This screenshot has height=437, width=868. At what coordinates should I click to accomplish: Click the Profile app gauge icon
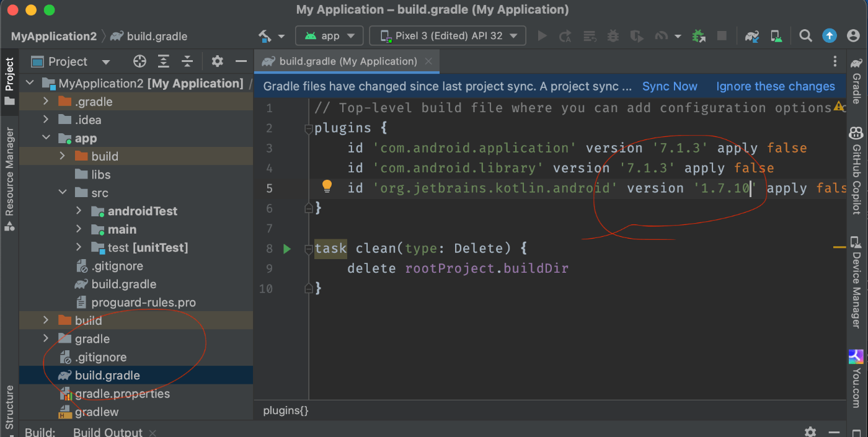coord(661,36)
